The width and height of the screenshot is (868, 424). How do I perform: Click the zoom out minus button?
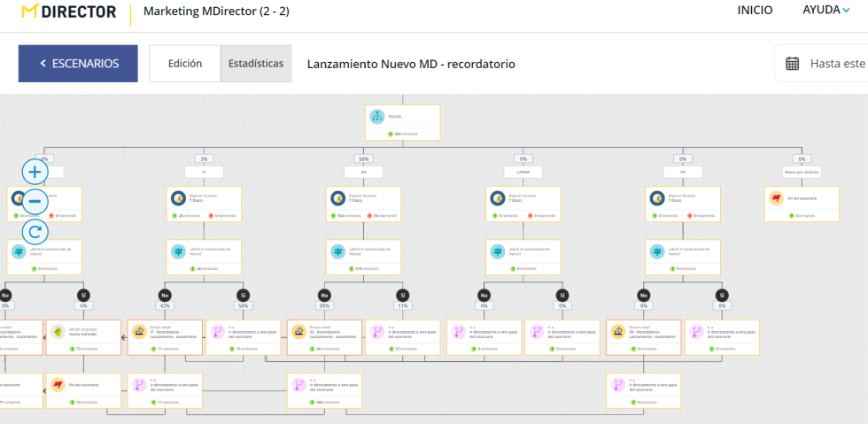pyautogui.click(x=35, y=202)
